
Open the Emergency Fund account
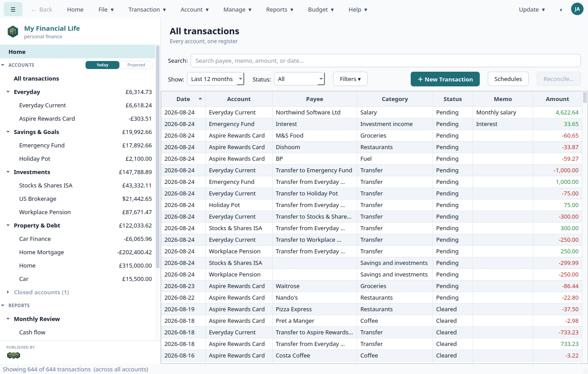[x=78, y=145]
